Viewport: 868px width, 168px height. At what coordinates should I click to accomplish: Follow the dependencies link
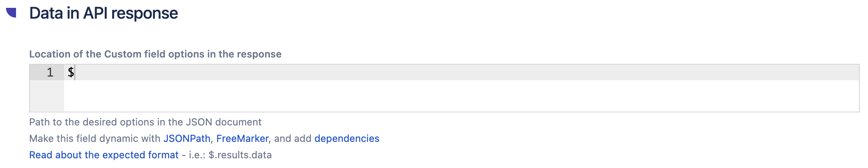347,139
